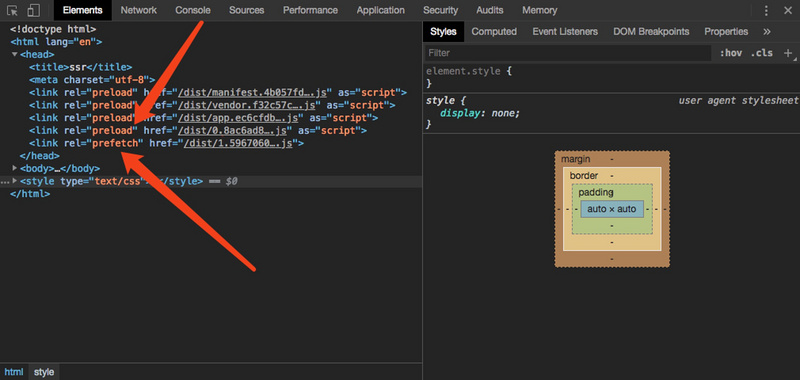The image size is (800, 380).
Task: Click the styles Filter input field
Action: click(x=568, y=53)
